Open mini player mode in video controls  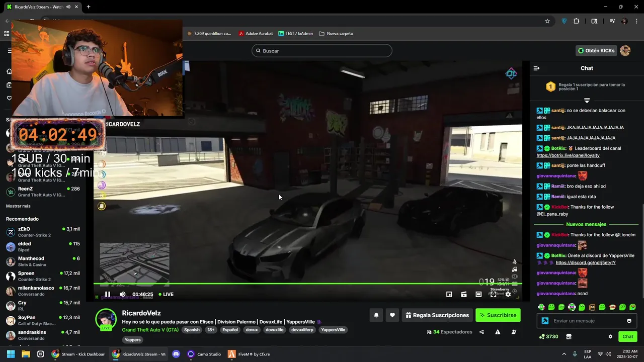tap(449, 294)
